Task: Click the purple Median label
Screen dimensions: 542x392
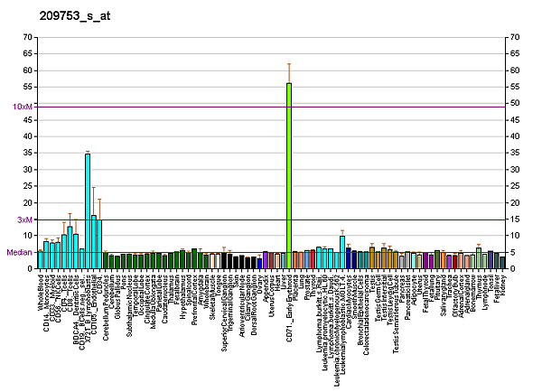Action: [x=19, y=253]
